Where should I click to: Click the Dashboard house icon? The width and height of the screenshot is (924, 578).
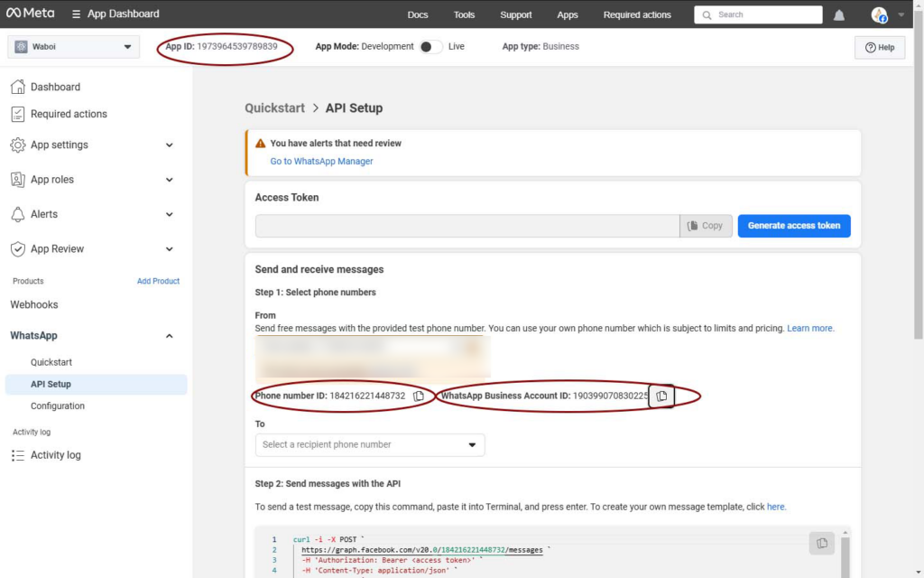[18, 87]
